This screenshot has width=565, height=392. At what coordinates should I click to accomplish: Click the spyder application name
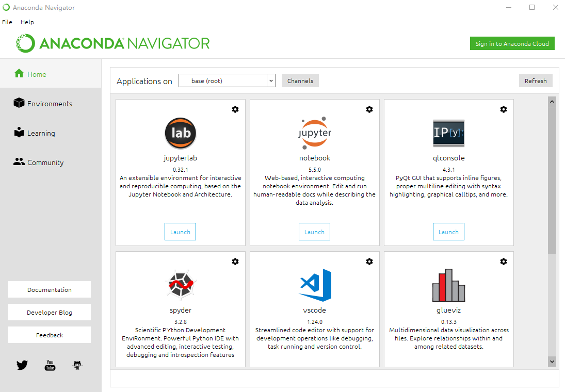(181, 310)
